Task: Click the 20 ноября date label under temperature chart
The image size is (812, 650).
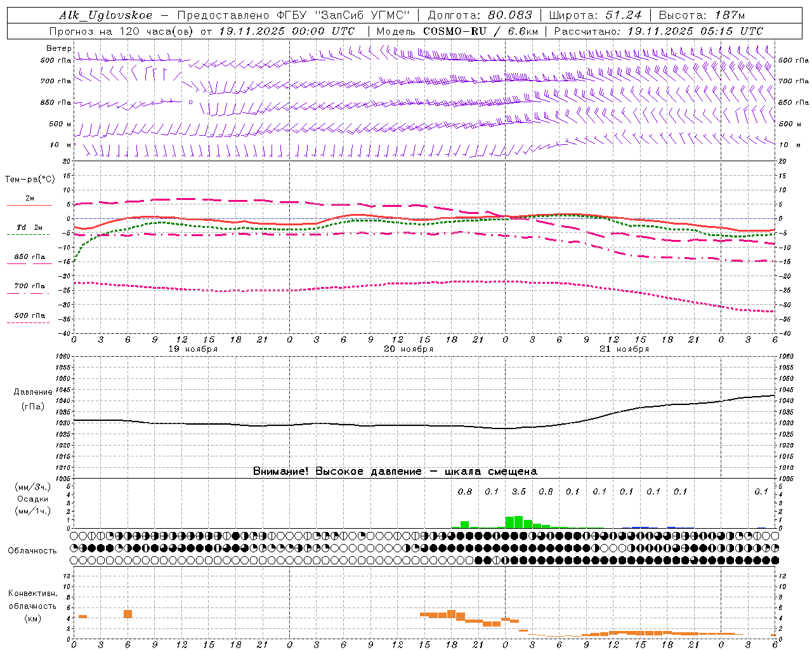Action: click(409, 348)
